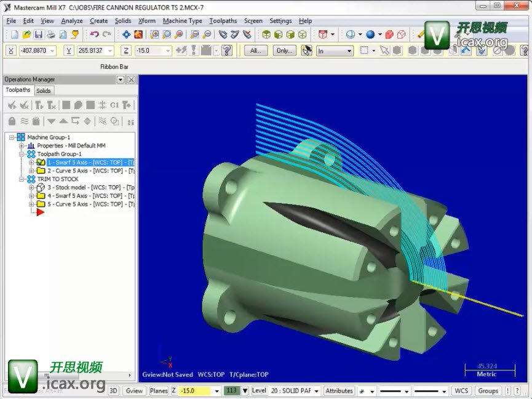The height and width of the screenshot is (399, 532).
Task: Click the Redo arrow icon
Action: 106,34
